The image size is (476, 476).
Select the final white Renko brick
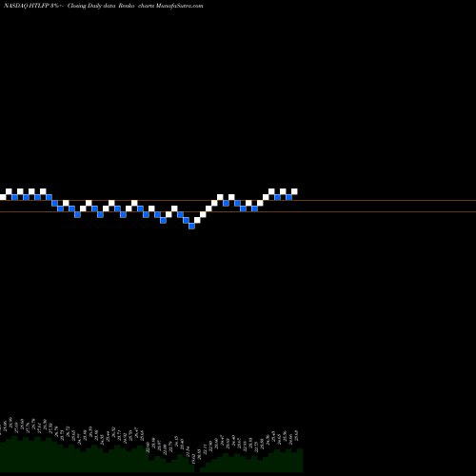point(294,191)
